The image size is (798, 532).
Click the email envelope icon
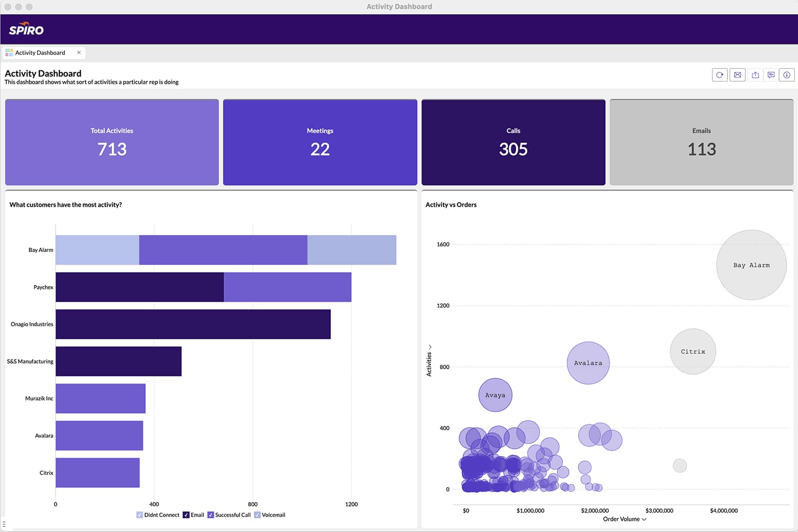click(737, 75)
